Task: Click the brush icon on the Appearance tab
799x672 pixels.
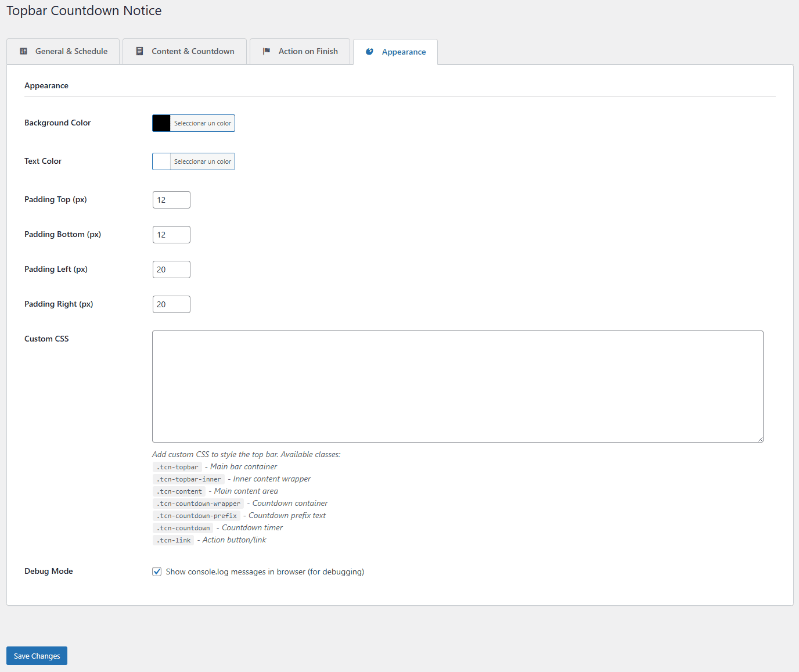Action: click(369, 52)
